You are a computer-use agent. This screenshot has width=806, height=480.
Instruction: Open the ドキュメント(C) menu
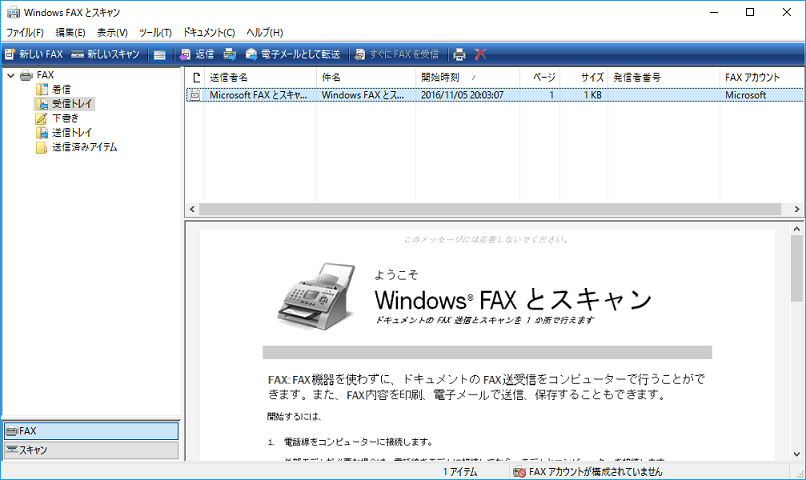209,32
